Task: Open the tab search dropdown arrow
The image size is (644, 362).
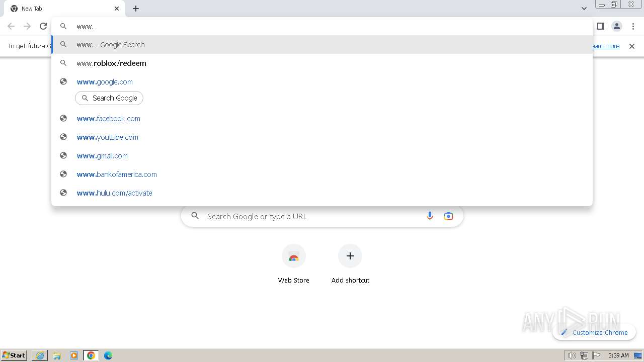Action: tap(584, 9)
